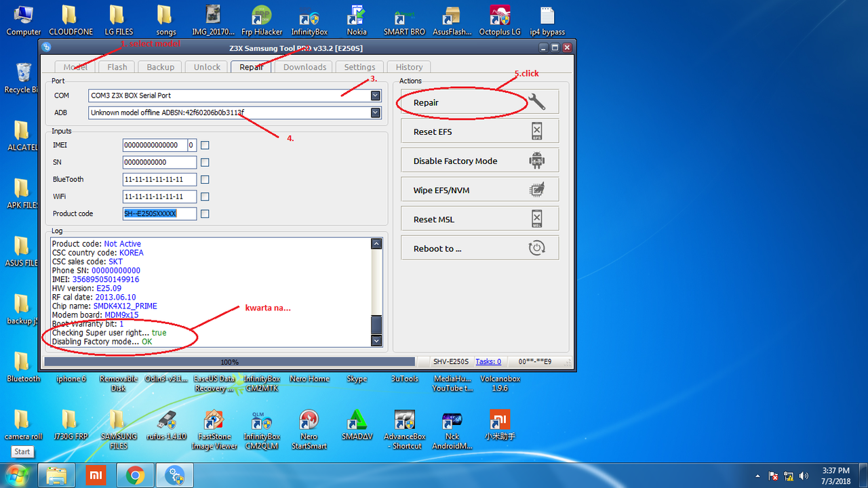
Task: Open the Octoplus LG icon
Action: (500, 21)
